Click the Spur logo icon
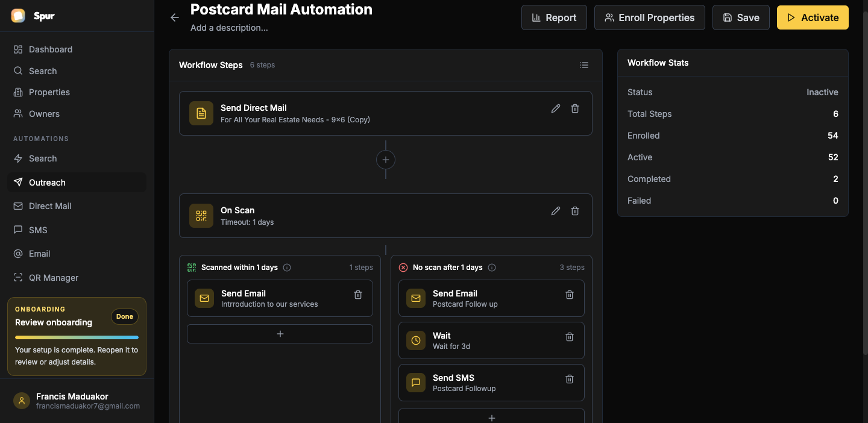Viewport: 868px width, 423px height. (18, 16)
